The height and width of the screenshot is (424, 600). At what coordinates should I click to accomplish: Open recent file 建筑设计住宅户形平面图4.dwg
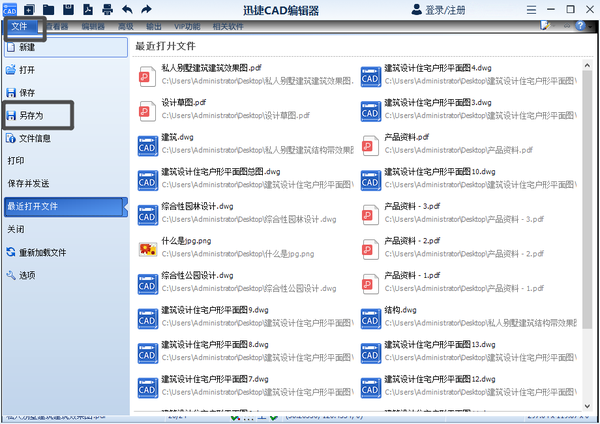[x=469, y=75]
